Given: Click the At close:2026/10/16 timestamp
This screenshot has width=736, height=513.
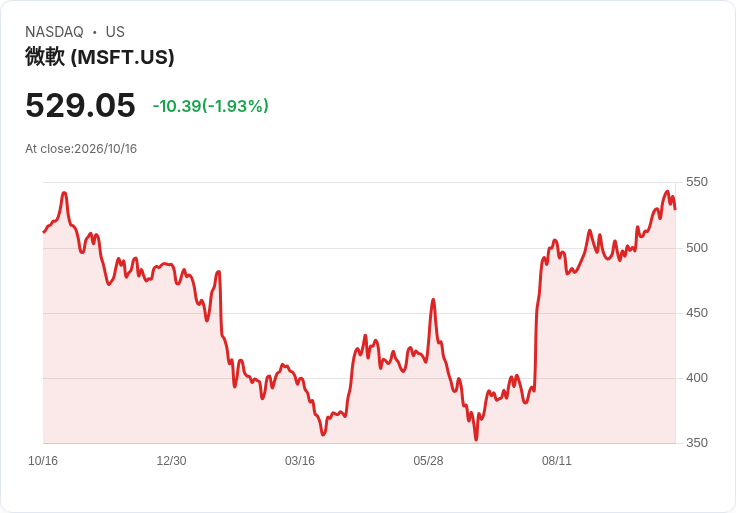Looking at the screenshot, I should 81,149.
